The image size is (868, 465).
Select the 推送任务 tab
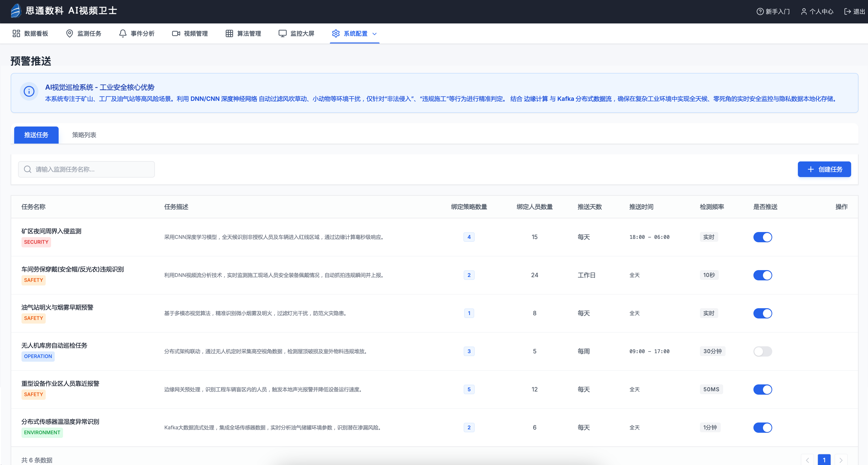coord(36,135)
